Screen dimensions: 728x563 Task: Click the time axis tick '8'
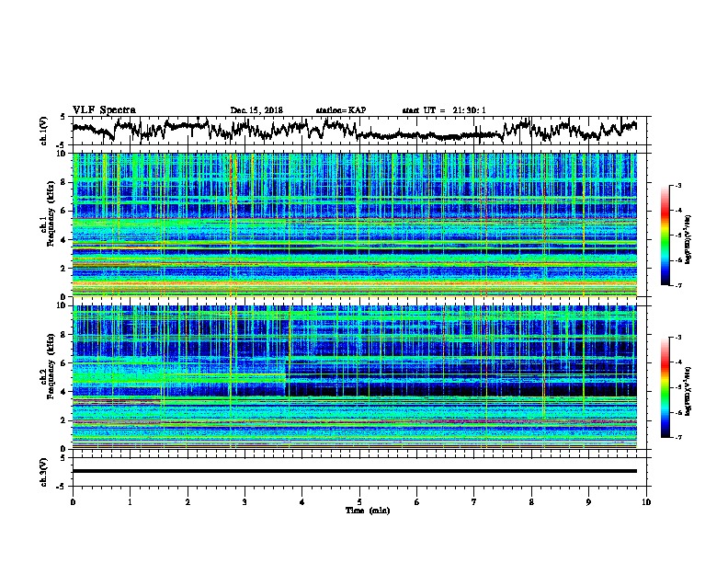coord(531,502)
